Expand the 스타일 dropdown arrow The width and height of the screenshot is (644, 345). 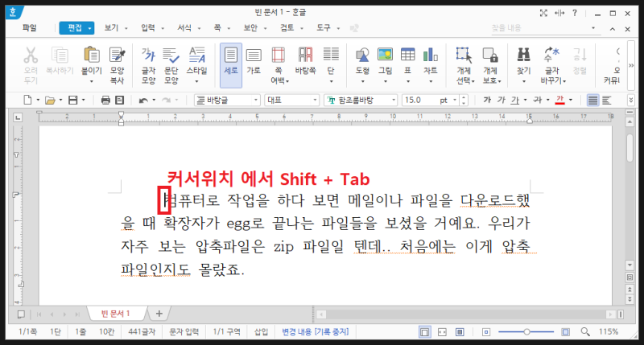pyautogui.click(x=196, y=81)
